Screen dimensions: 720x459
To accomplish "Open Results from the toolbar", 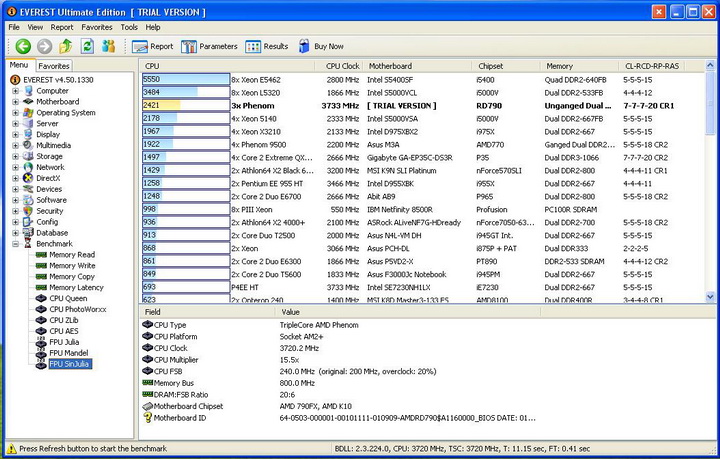I will click(x=267, y=46).
